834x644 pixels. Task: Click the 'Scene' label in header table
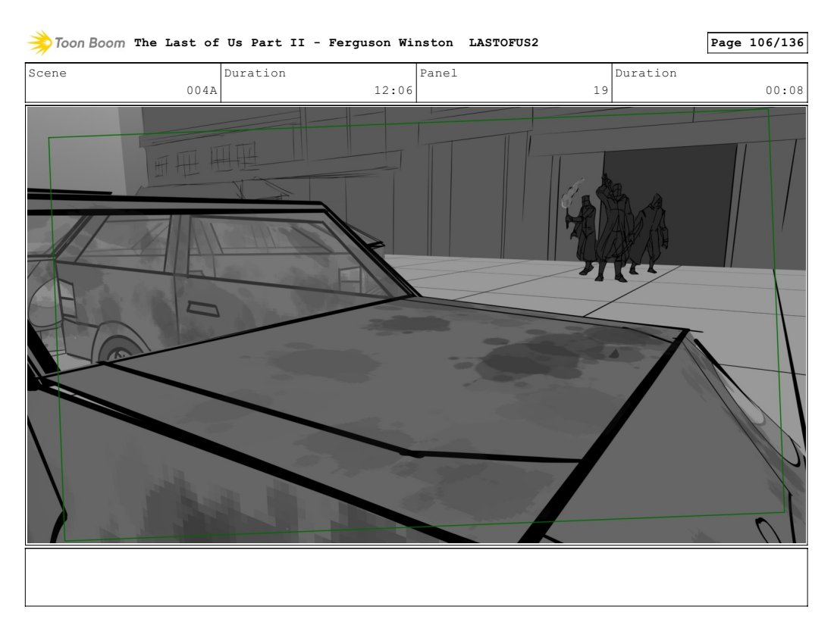(47, 73)
